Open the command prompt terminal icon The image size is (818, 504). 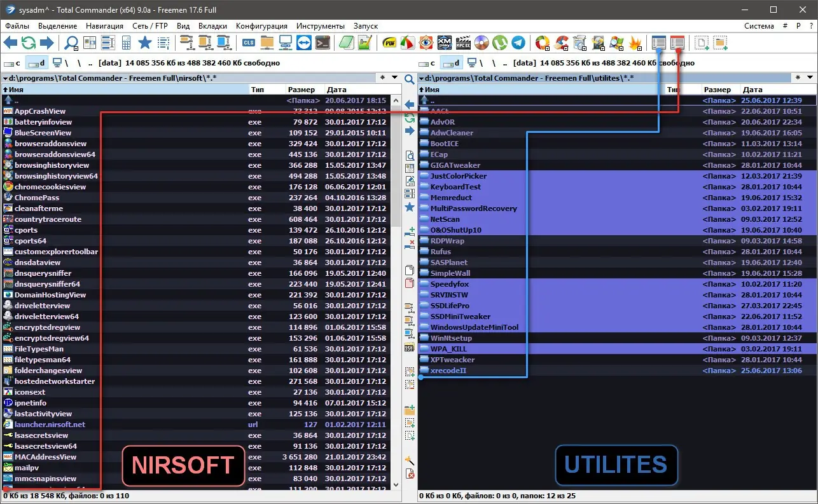click(x=323, y=43)
